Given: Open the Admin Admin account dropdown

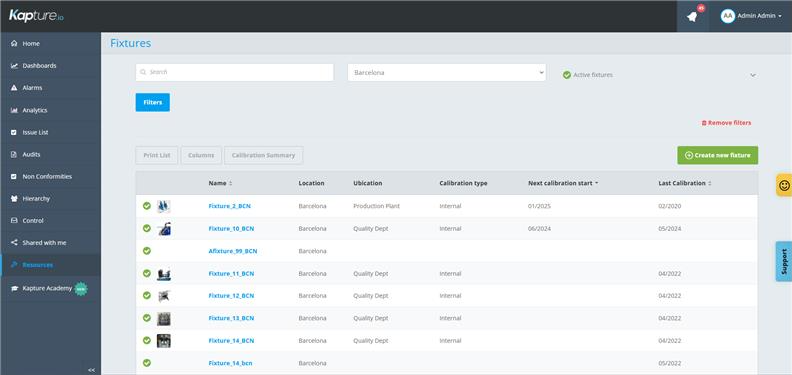Looking at the screenshot, I should pos(759,16).
